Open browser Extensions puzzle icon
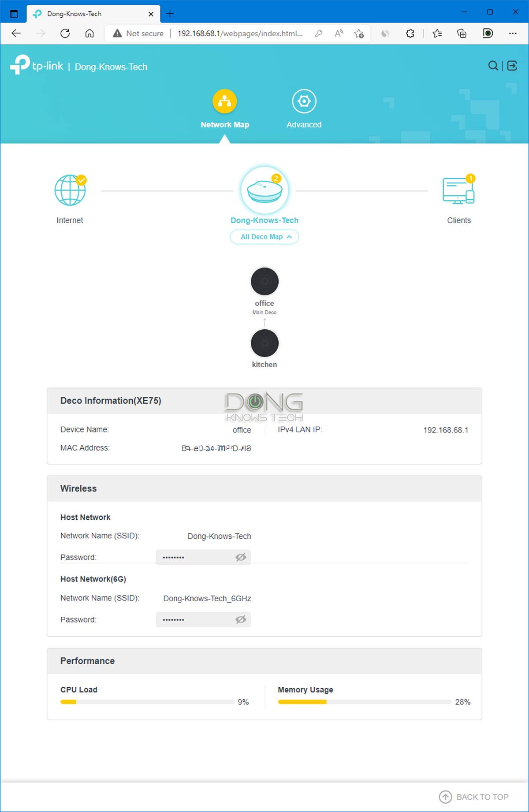 click(410, 34)
